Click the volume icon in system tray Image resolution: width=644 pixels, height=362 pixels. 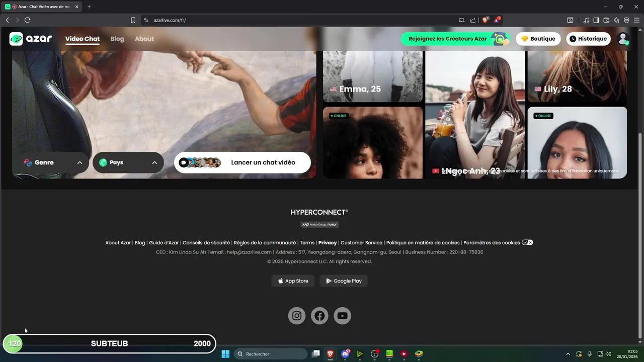pyautogui.click(x=608, y=354)
